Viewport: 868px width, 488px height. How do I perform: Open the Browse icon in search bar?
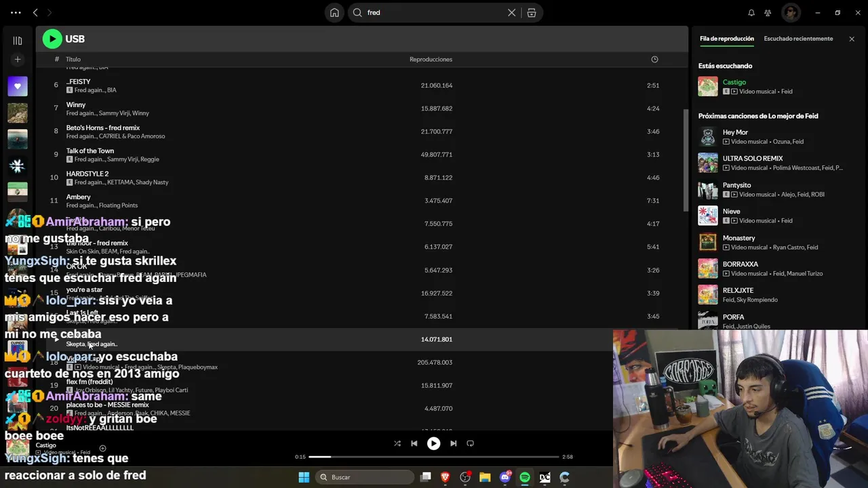tap(532, 12)
